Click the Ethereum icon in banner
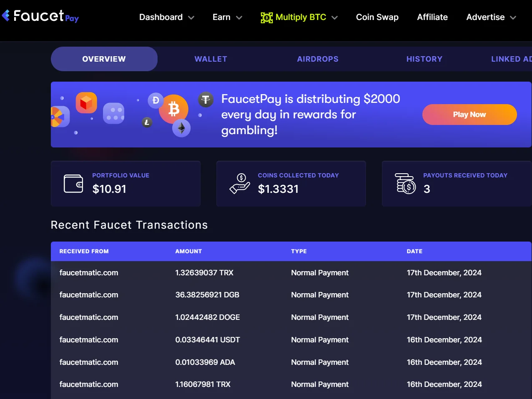532x399 pixels. (181, 128)
